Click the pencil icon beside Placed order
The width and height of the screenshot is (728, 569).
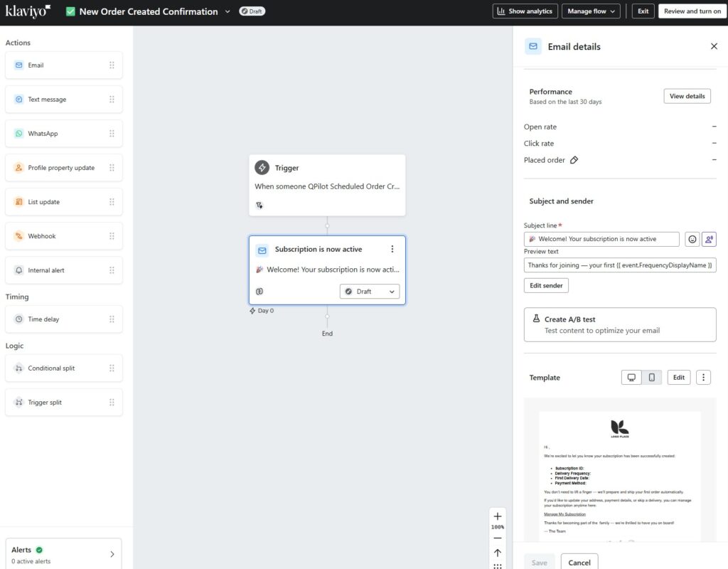[574, 160]
